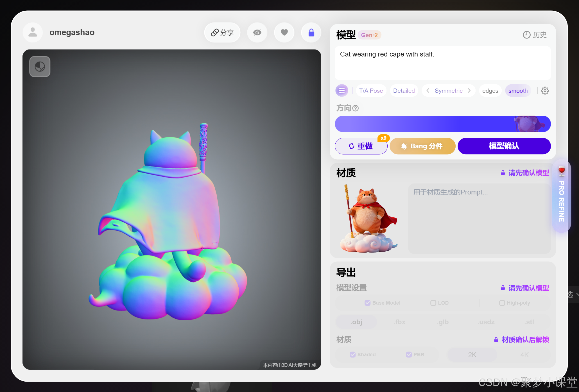Click left chevron before Symmetric
This screenshot has width=579, height=392.
[428, 90]
